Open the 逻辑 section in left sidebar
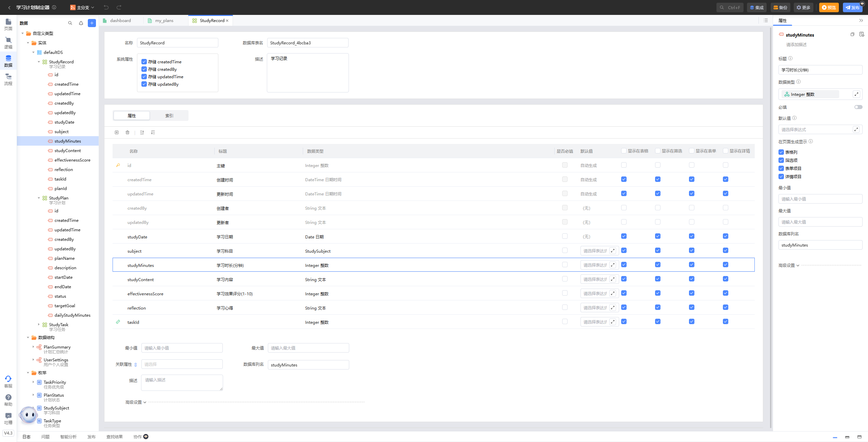 point(8,43)
